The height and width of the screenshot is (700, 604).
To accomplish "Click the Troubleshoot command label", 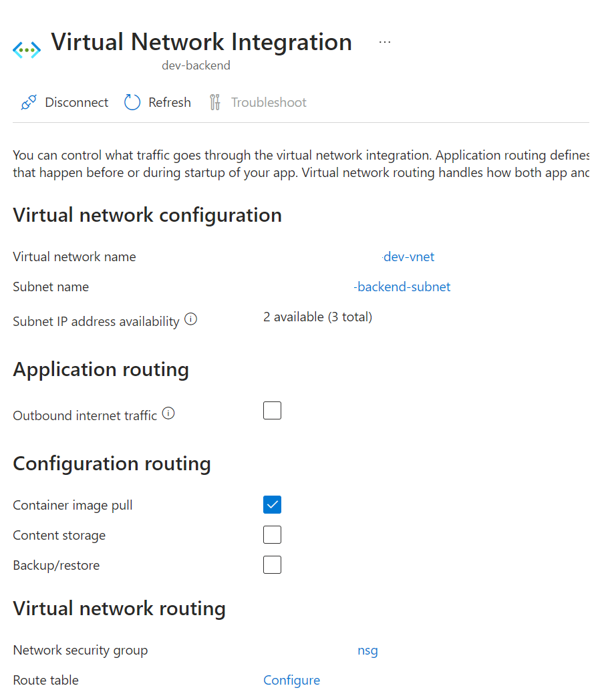I will (268, 102).
